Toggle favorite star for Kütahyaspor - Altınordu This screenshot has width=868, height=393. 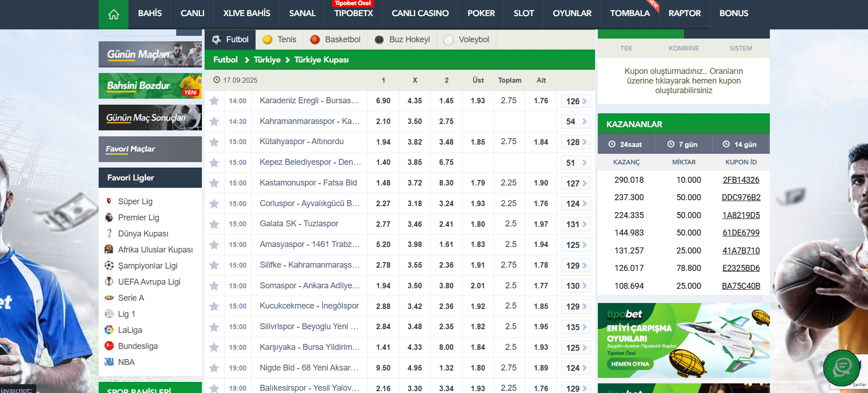click(214, 142)
